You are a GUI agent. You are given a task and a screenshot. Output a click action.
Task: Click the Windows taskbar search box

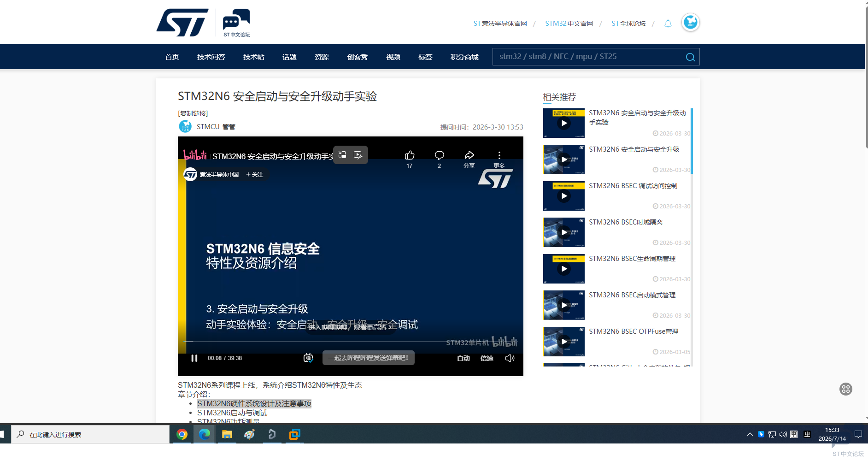coord(90,434)
